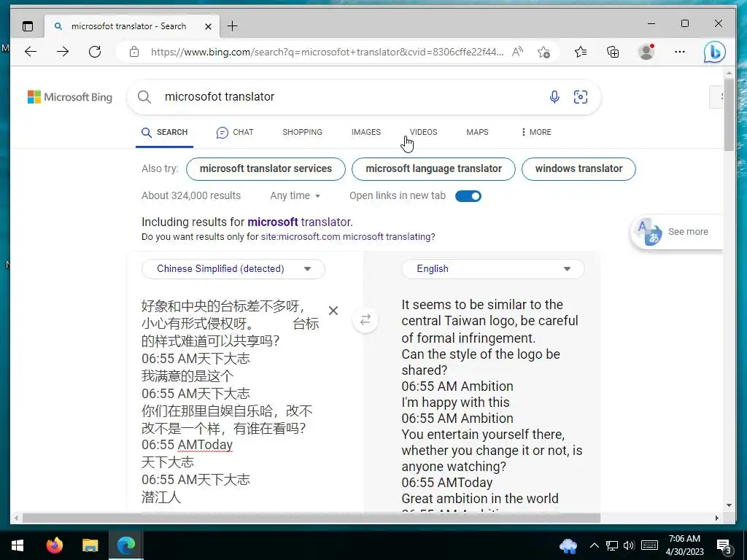The height and width of the screenshot is (560, 747).
Task: Add this page to favorites star
Action: click(543, 52)
